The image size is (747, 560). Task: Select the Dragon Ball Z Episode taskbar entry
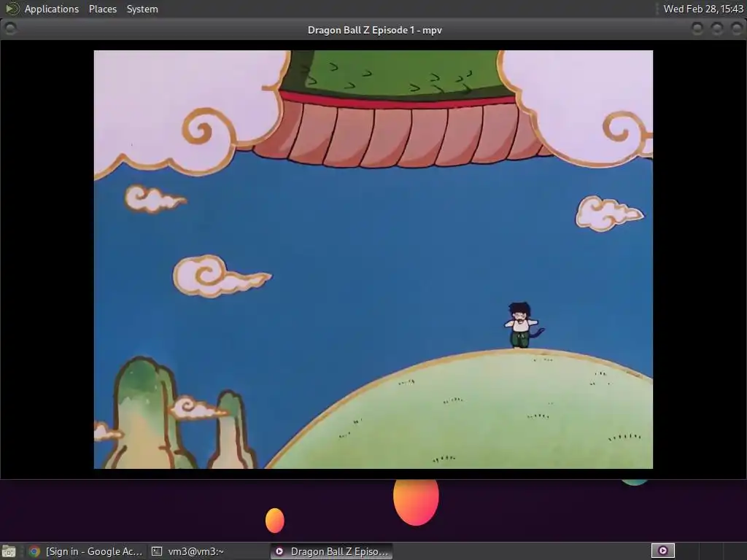point(332,551)
